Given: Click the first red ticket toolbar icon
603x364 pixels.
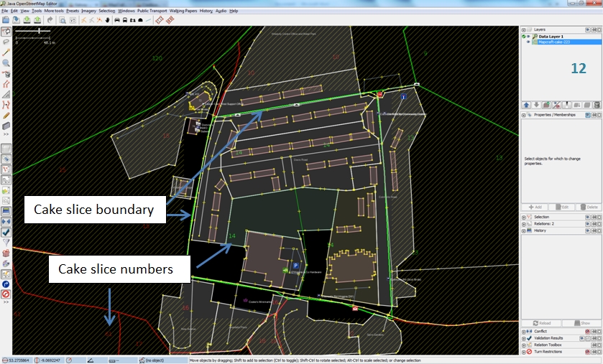Looking at the screenshot, I should coord(160,20).
